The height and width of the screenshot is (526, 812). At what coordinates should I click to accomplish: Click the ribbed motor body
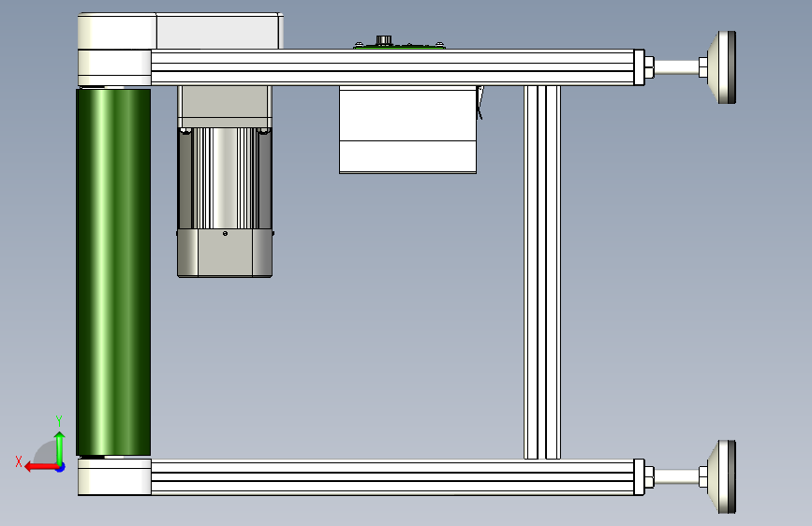coord(224,178)
